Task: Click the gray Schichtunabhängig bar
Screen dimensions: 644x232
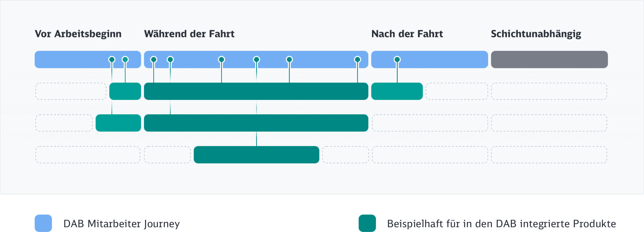Action: pyautogui.click(x=549, y=60)
